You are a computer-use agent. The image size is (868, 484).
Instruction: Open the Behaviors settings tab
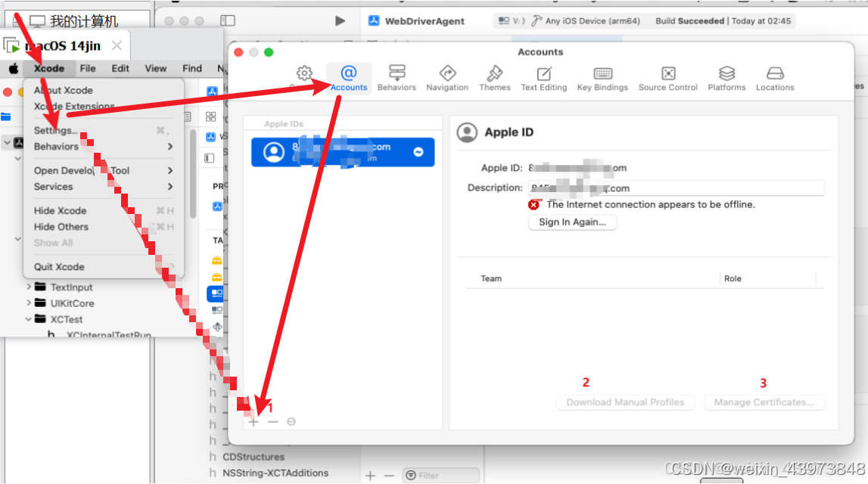pos(397,77)
